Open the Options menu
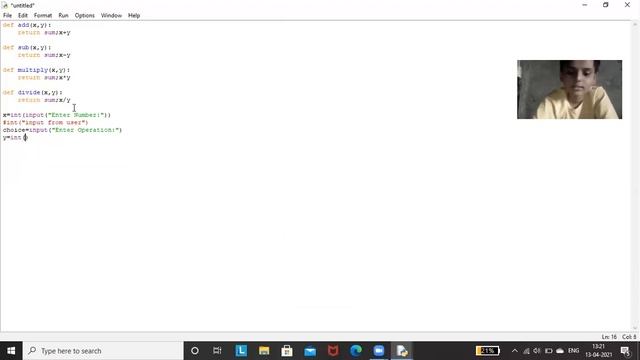 (84, 16)
